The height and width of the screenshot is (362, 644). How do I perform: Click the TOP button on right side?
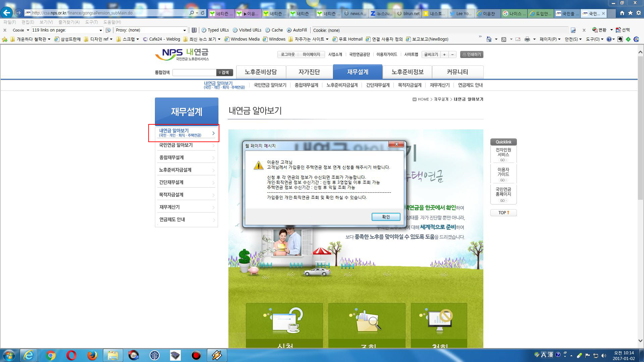[503, 213]
